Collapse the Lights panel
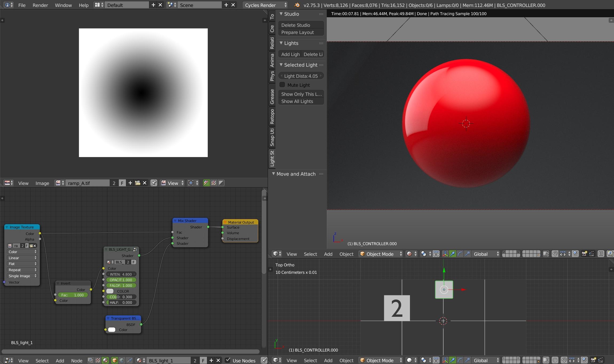614x364 pixels. click(281, 43)
